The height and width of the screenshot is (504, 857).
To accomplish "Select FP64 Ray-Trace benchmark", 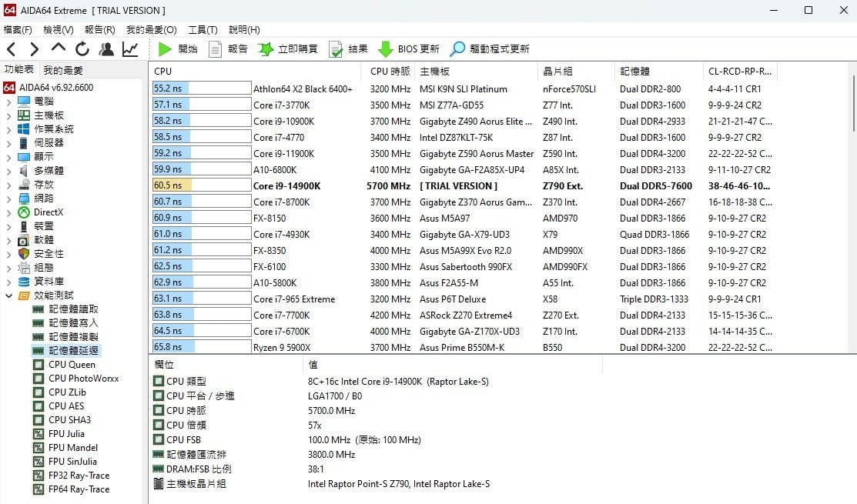I will (79, 489).
